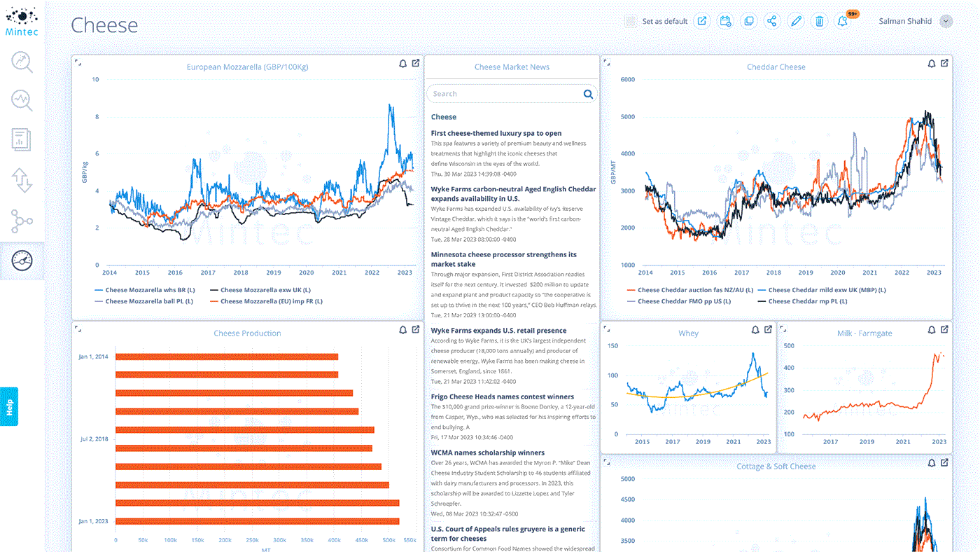Click the edit pencil icon in top toolbar

795,20
